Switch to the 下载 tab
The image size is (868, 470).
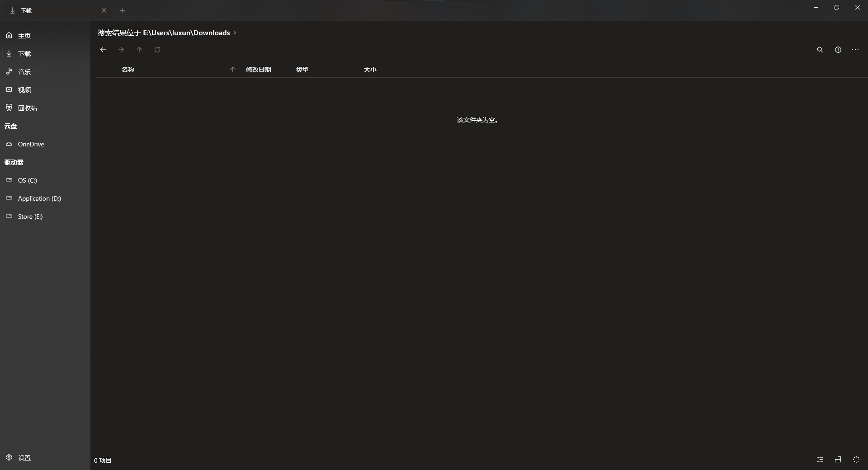pyautogui.click(x=27, y=10)
